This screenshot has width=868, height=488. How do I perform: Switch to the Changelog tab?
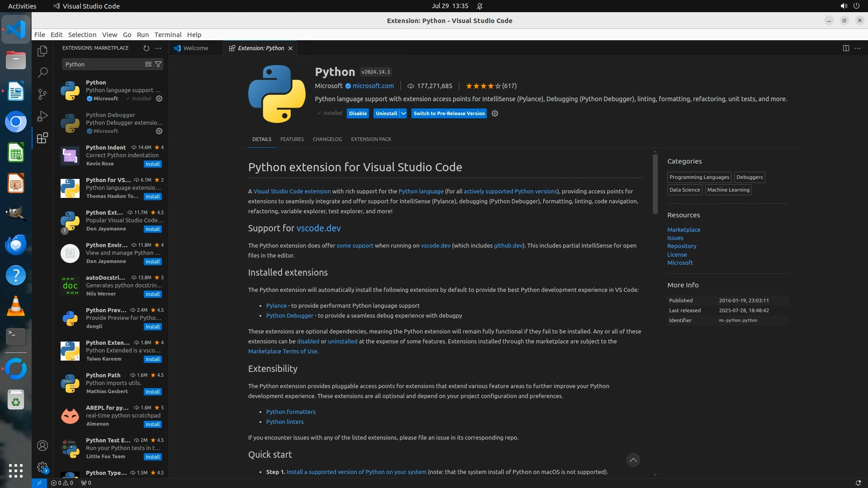click(x=327, y=139)
